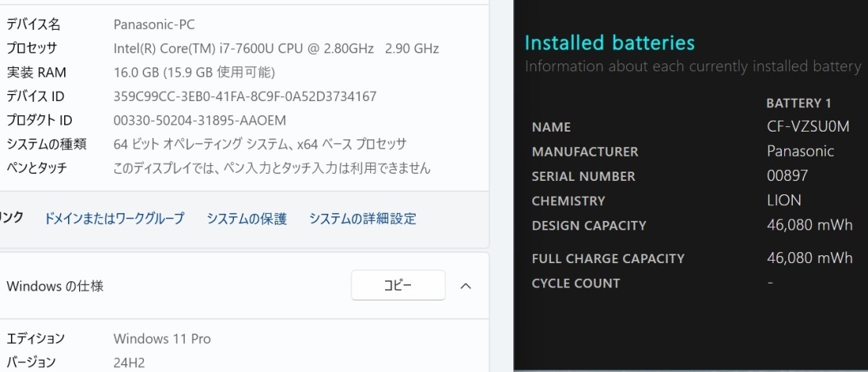Click the MANUFACTURER row label
868x372 pixels.
coord(585,152)
